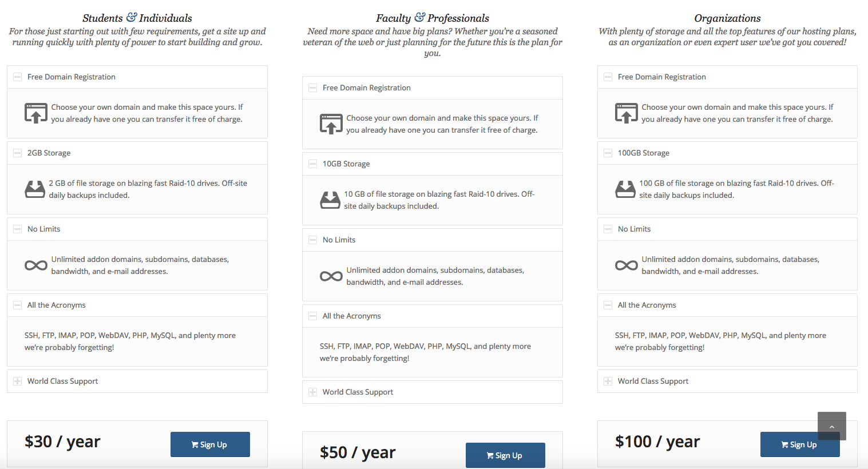Screen dimensions: 868x469
Task: Sign up for the $30 per year plan
Action: tap(210, 444)
